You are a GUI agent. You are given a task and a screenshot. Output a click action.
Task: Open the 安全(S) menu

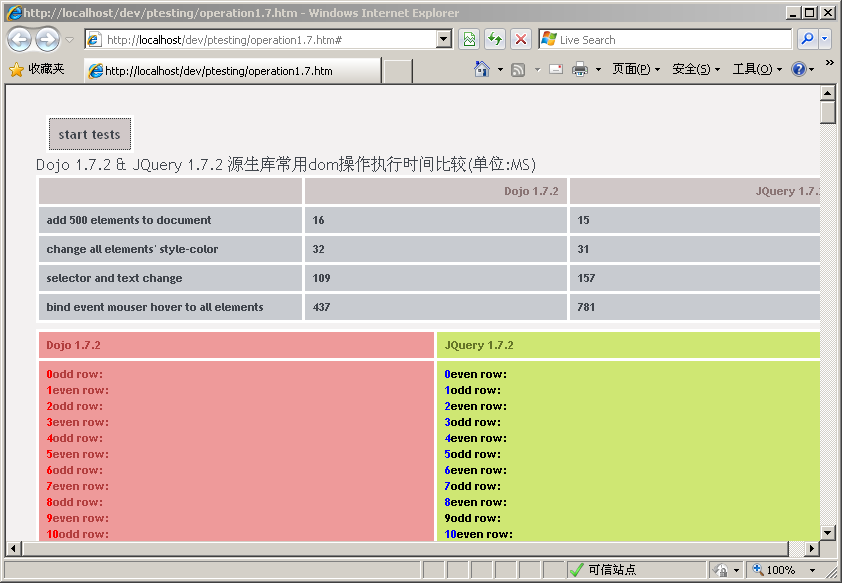[x=696, y=69]
